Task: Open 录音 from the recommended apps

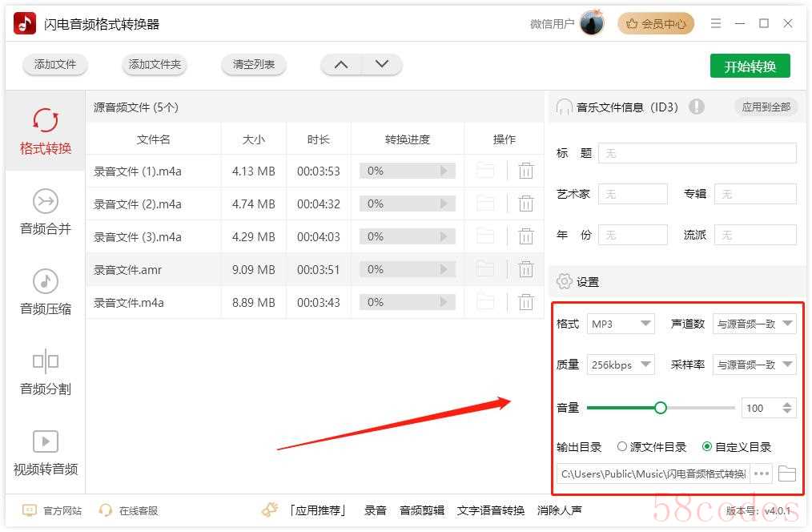Action: pos(375,510)
